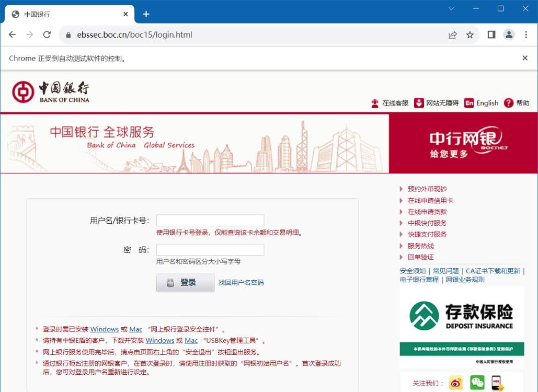Open the 帮助 help link

click(x=517, y=103)
